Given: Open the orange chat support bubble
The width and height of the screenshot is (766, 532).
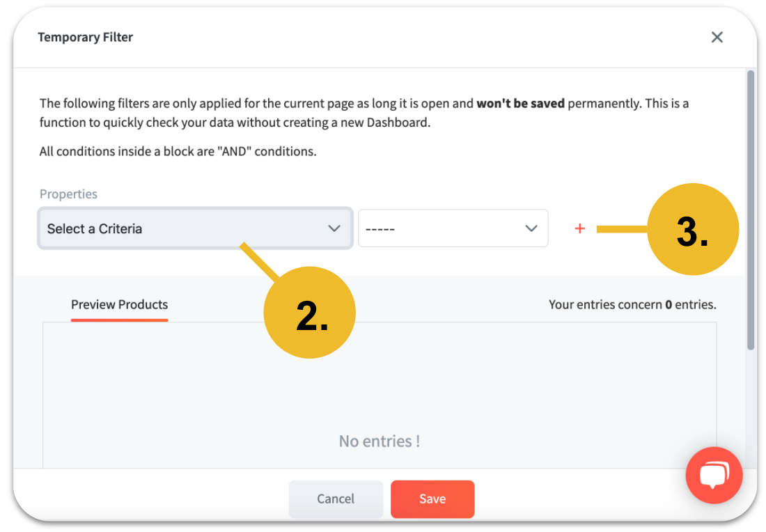Looking at the screenshot, I should point(714,475).
